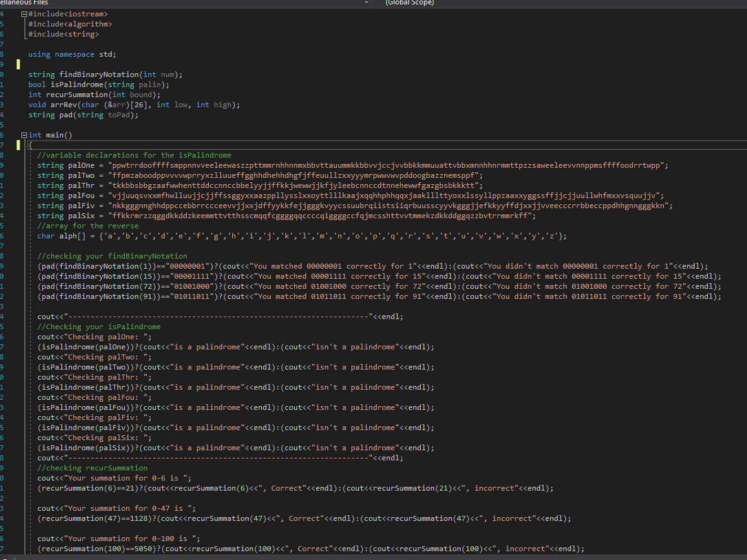
Task: Click the 'using namespace std;' line
Action: (x=72, y=54)
